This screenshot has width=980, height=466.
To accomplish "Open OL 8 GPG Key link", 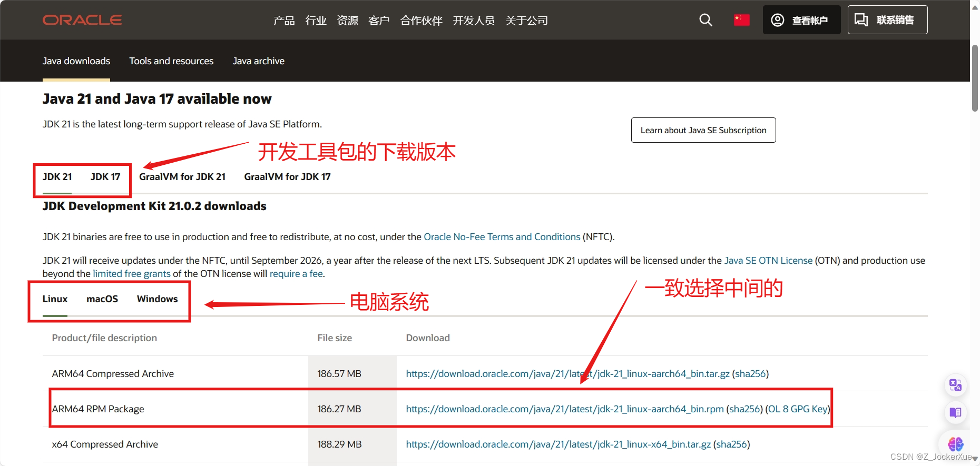I will [x=798, y=409].
